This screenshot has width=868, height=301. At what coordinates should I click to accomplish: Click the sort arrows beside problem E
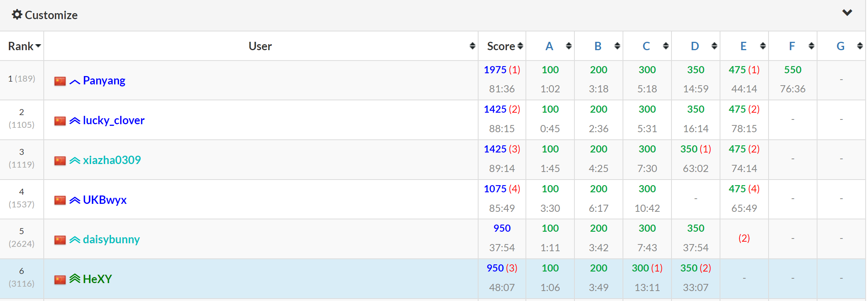point(763,46)
